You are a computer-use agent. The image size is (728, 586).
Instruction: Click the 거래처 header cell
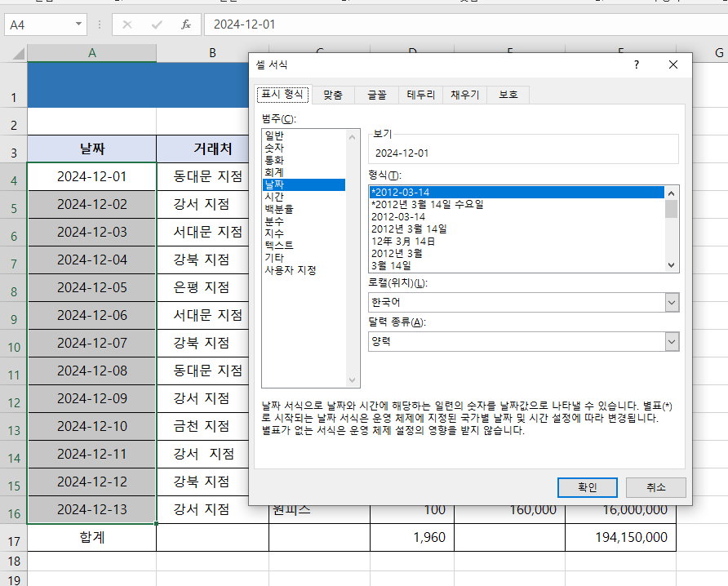pyautogui.click(x=203, y=149)
